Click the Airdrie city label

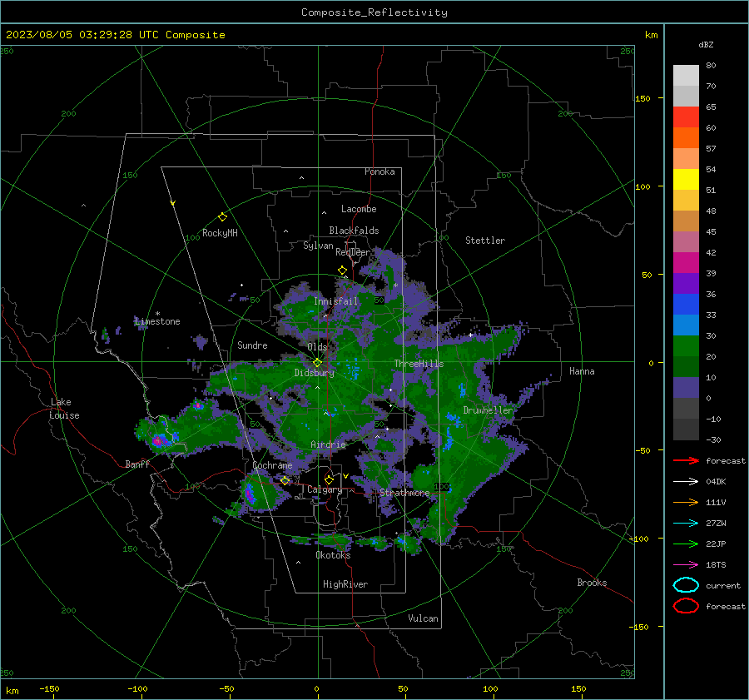(328, 444)
